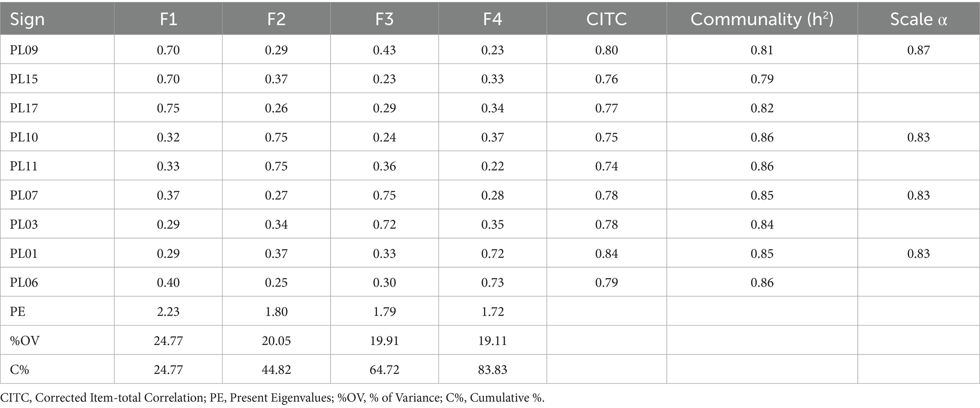Click the PE eigenvalue of 2.23
This screenshot has width=980, height=408.
(x=168, y=311)
